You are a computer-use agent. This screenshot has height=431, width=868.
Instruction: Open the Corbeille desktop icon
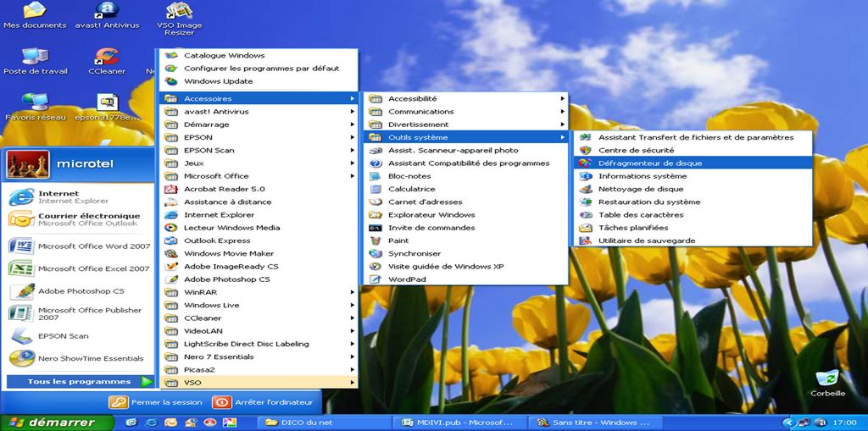[x=827, y=384]
